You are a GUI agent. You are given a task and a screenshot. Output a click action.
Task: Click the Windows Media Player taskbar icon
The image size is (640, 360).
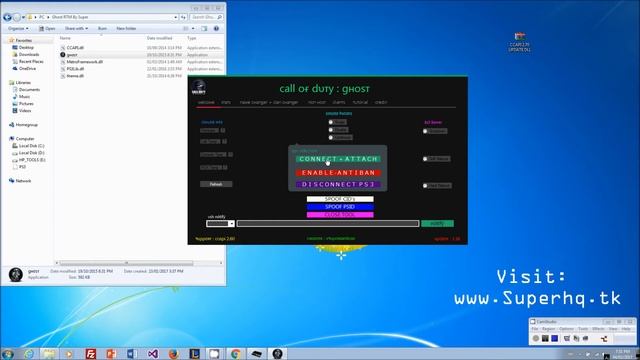click(x=69, y=354)
